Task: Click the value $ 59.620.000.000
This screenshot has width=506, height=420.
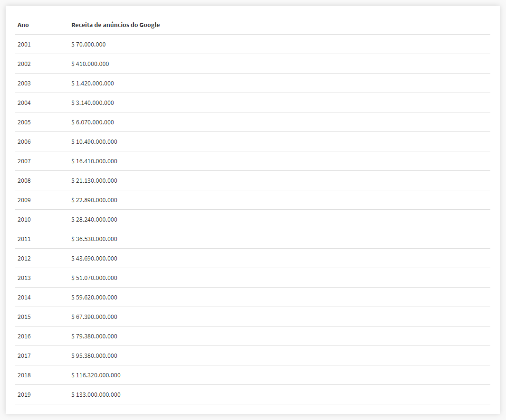Action: click(94, 297)
